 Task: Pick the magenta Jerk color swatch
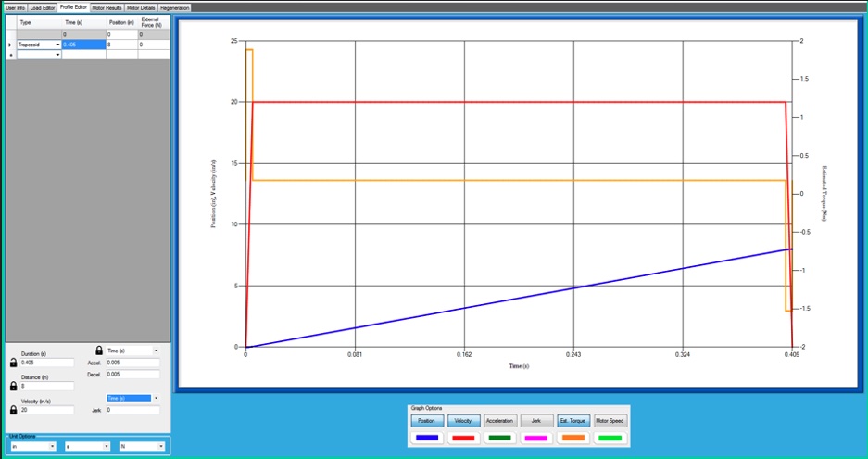pos(536,438)
